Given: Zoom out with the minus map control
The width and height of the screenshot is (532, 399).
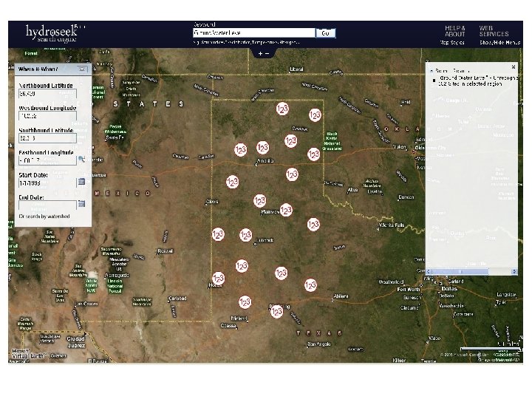Looking at the screenshot, I should [x=267, y=54].
